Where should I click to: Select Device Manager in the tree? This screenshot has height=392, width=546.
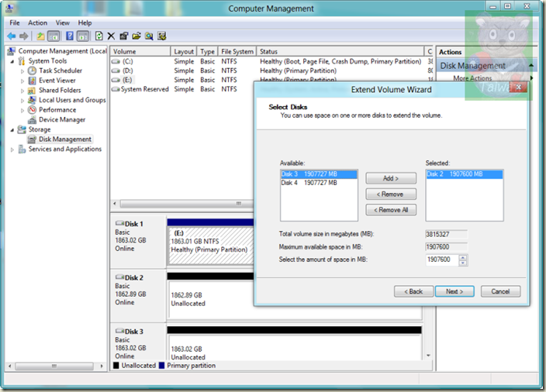[x=62, y=120]
